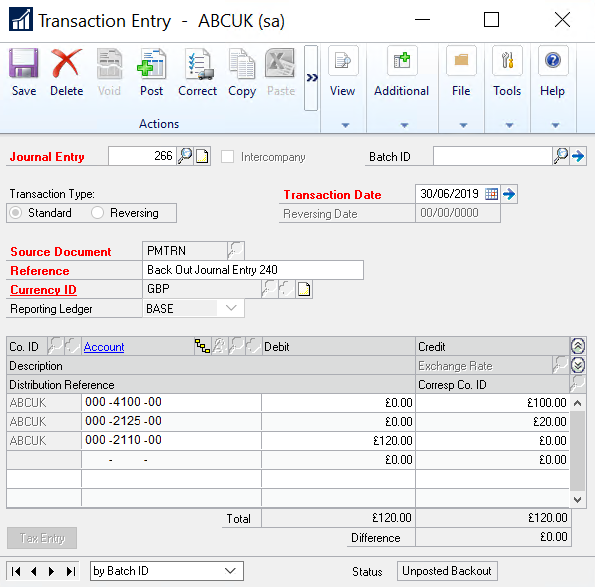Open the Reporting Ledger dropdown
Viewport: 595px width, 587px height.
coord(231,308)
